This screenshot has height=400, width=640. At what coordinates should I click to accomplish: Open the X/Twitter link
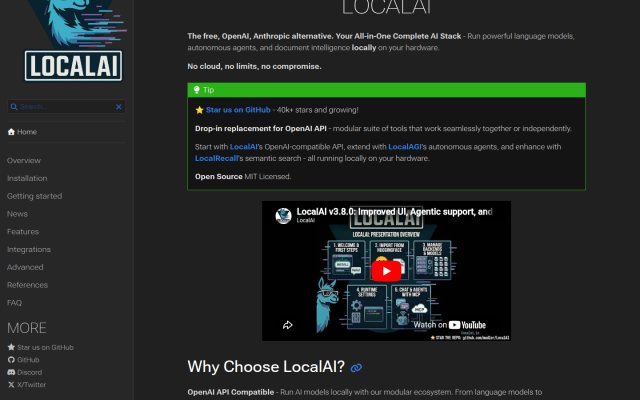32,384
